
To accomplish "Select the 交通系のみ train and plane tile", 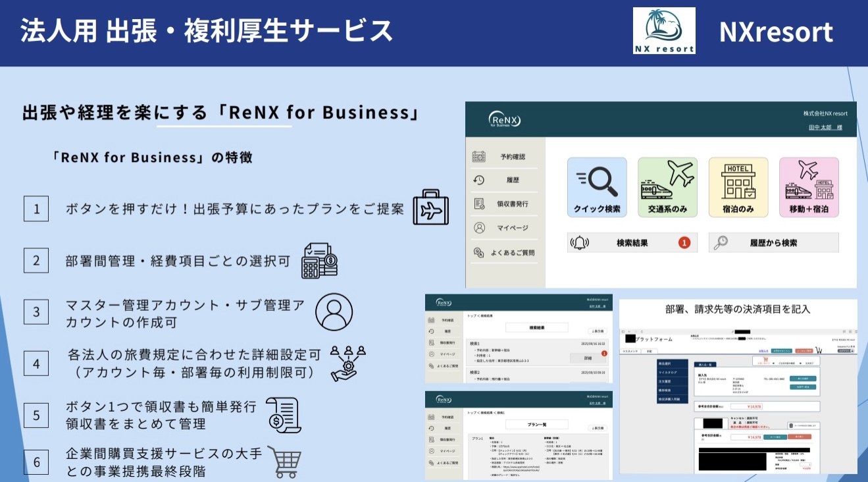I will (668, 188).
